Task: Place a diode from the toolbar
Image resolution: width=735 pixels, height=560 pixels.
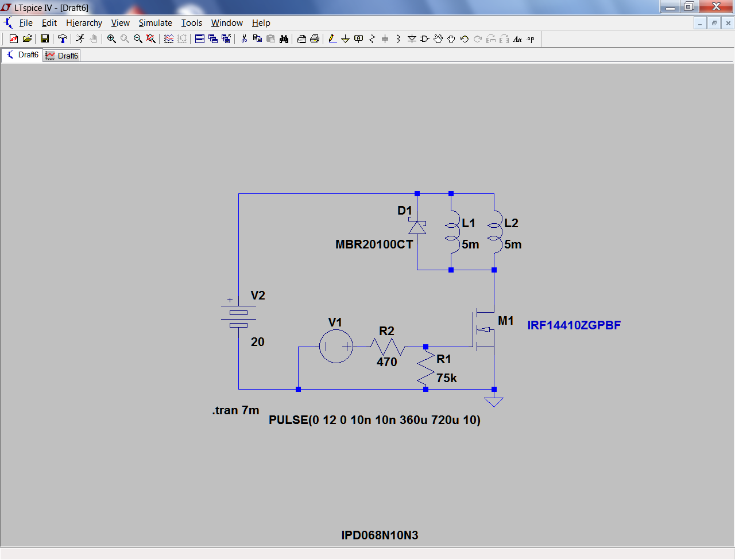Action: pos(412,39)
